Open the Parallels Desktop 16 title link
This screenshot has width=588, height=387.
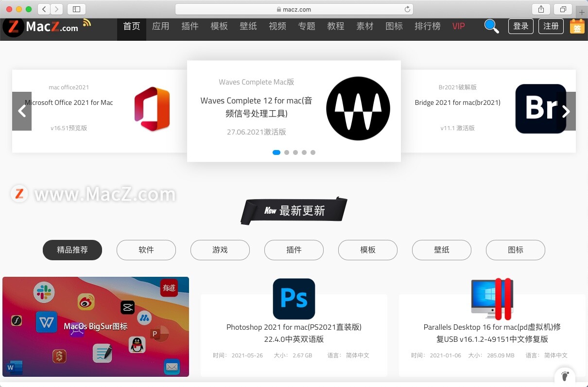(492, 333)
